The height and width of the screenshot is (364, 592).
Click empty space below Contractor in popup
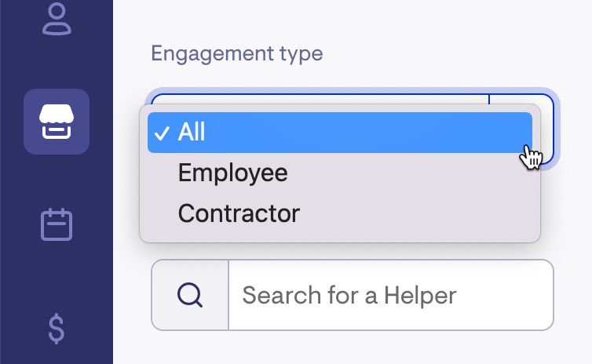click(340, 234)
